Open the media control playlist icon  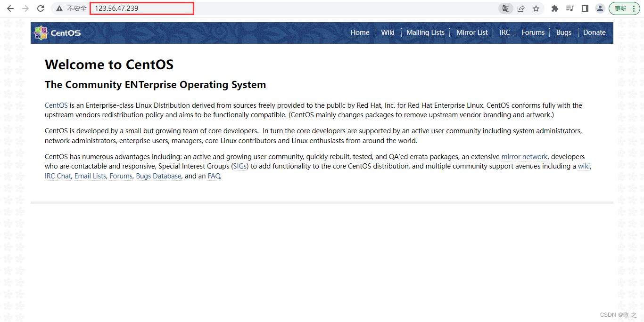coord(570,8)
